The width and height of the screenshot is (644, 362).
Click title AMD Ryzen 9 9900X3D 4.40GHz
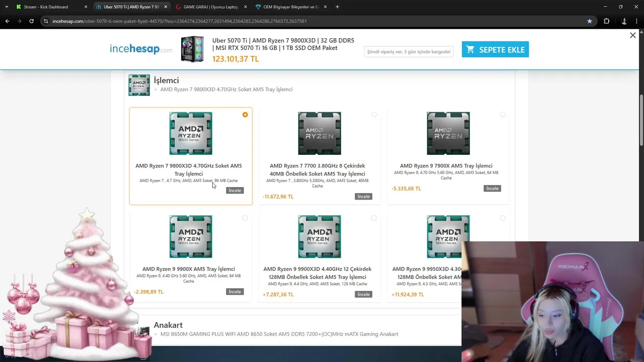click(317, 273)
